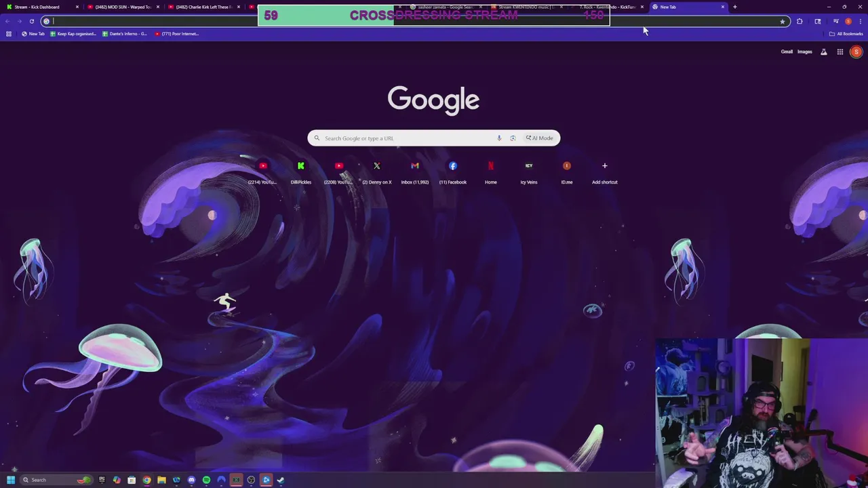Switch to the Charlie Kirk Left These tab
The image size is (868, 488).
(x=203, y=7)
